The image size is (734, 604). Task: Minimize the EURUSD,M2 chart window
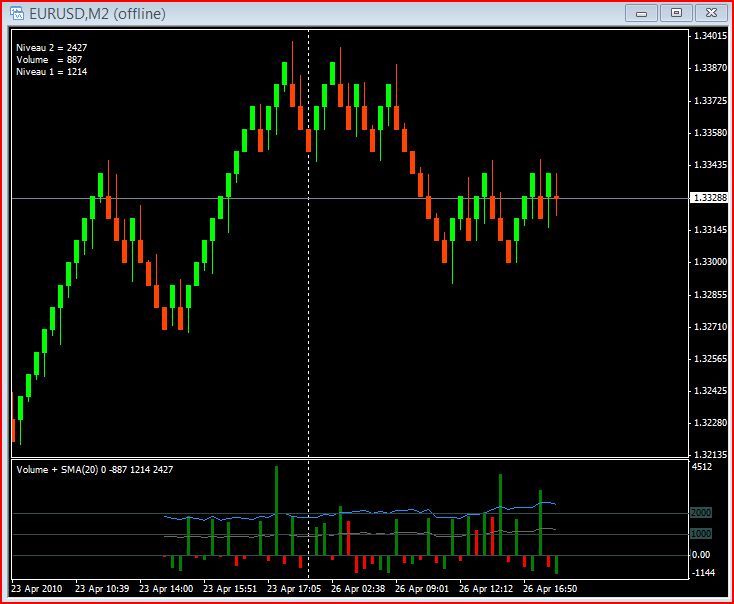[641, 13]
